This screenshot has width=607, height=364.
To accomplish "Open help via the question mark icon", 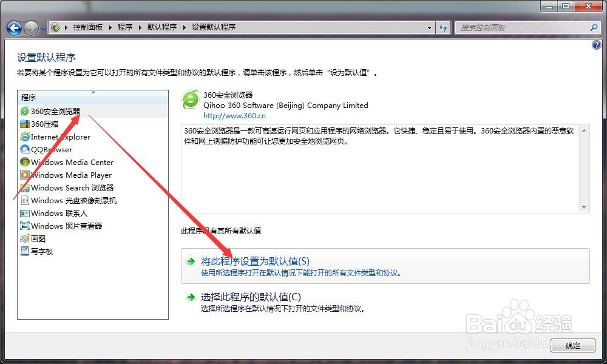I will [x=598, y=44].
